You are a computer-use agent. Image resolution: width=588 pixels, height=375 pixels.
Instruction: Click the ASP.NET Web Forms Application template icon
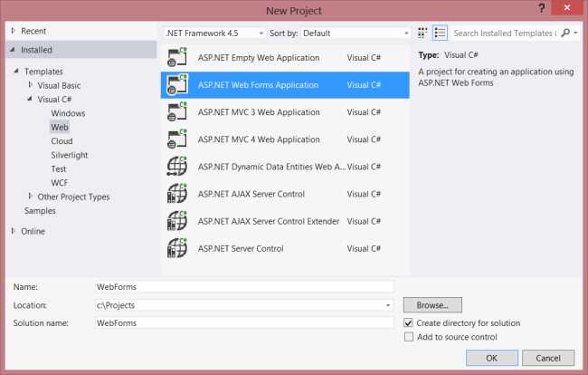177,85
